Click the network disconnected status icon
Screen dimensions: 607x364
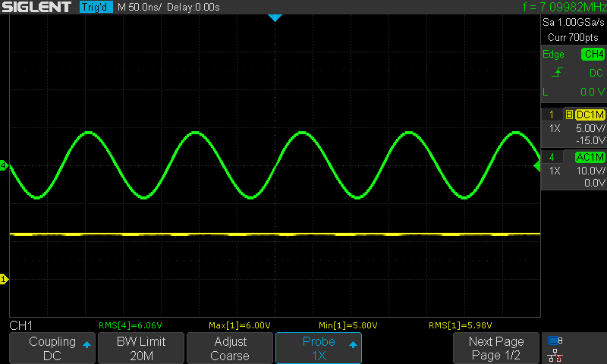pos(555,355)
